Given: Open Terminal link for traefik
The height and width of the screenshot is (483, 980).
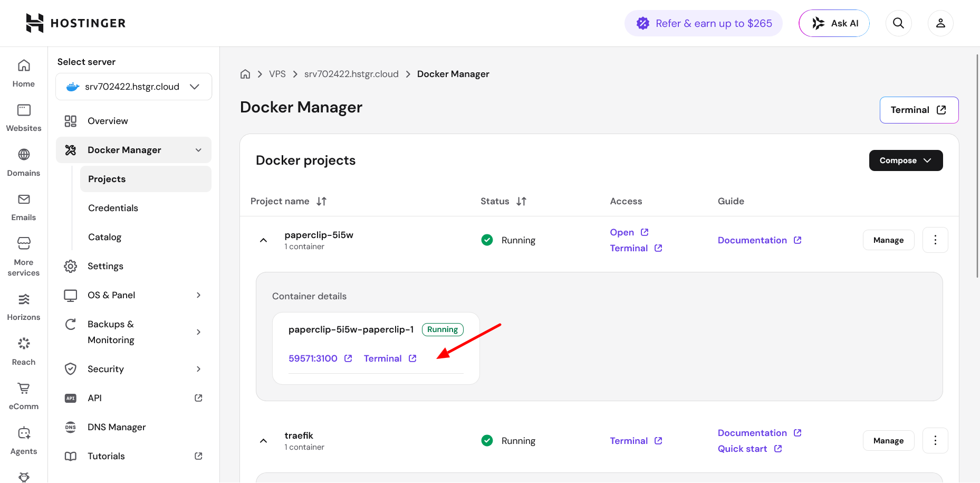Looking at the screenshot, I should click(636, 441).
